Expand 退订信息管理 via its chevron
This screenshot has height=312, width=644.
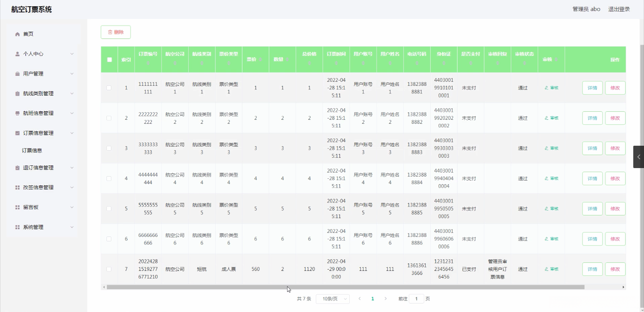pos(72,168)
